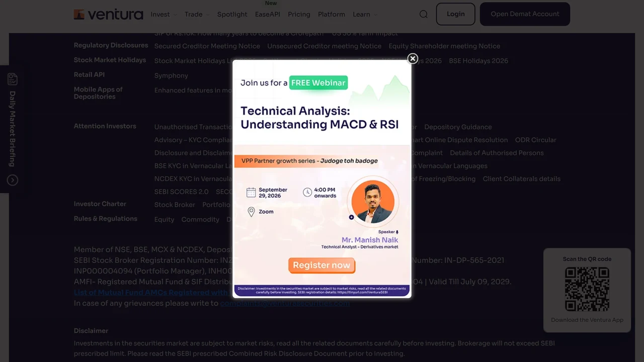The image size is (644, 362).
Task: Click the clock icon beside 4:00 PM
Action: (x=307, y=192)
